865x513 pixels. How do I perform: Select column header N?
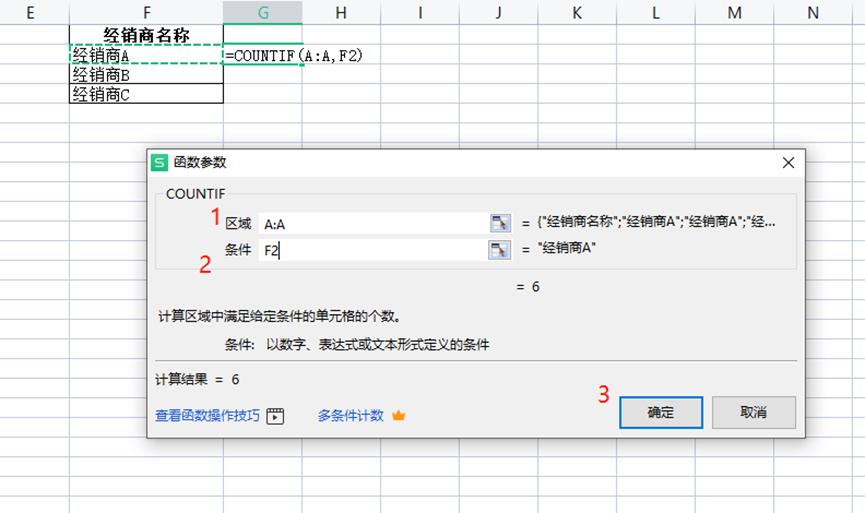click(x=813, y=12)
